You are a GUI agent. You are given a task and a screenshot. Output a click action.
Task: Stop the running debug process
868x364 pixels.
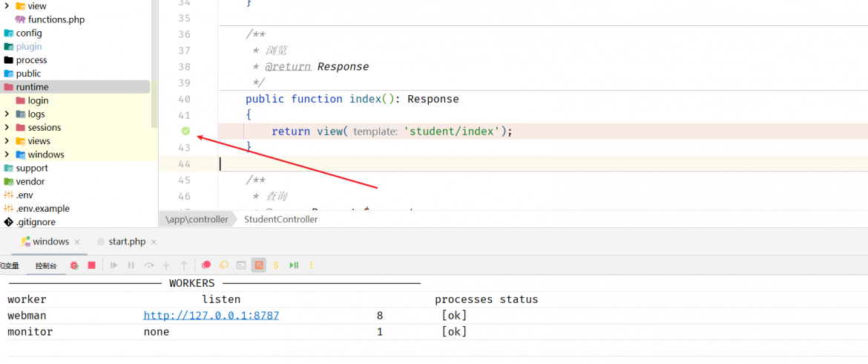[92, 265]
